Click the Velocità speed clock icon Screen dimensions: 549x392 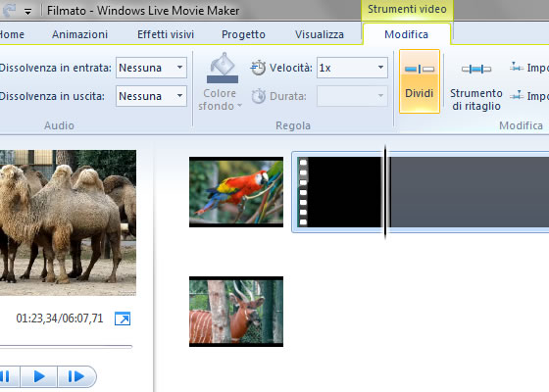(x=258, y=68)
